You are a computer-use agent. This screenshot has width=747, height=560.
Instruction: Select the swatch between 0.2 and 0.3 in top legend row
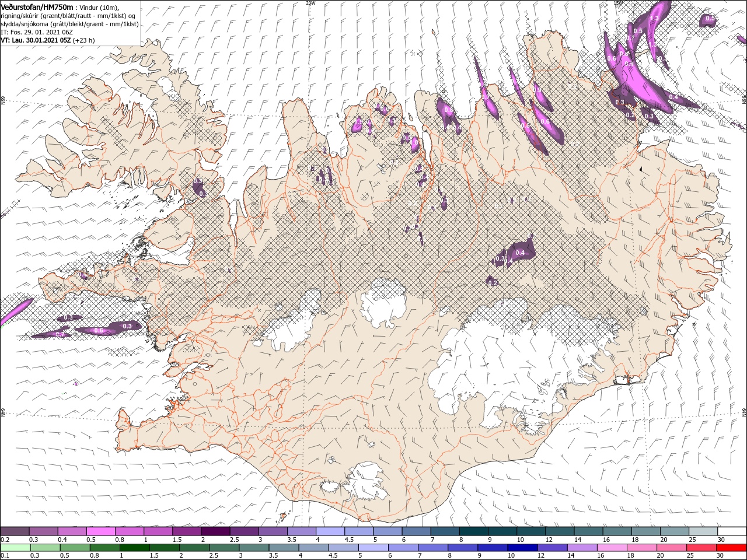[x=15, y=531]
